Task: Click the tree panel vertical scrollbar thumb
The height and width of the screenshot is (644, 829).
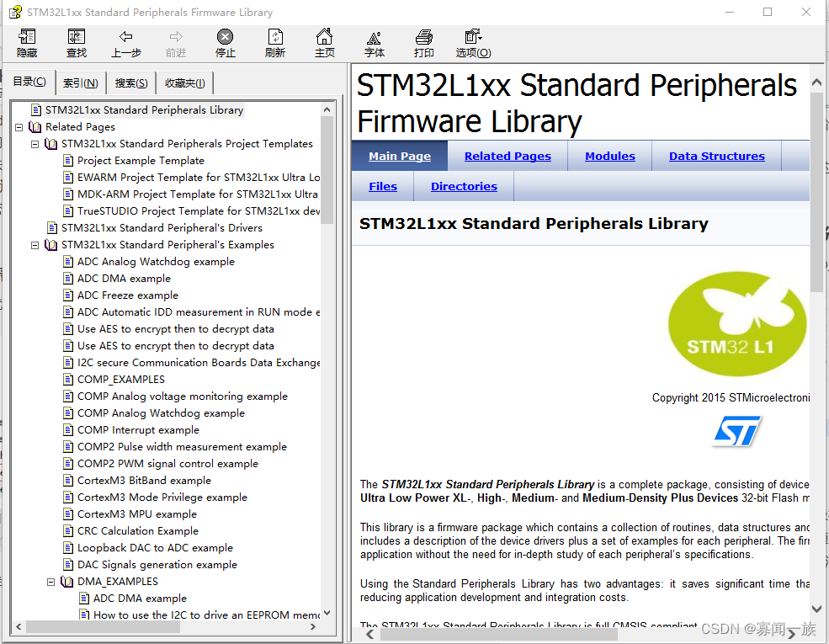Action: coord(327,169)
